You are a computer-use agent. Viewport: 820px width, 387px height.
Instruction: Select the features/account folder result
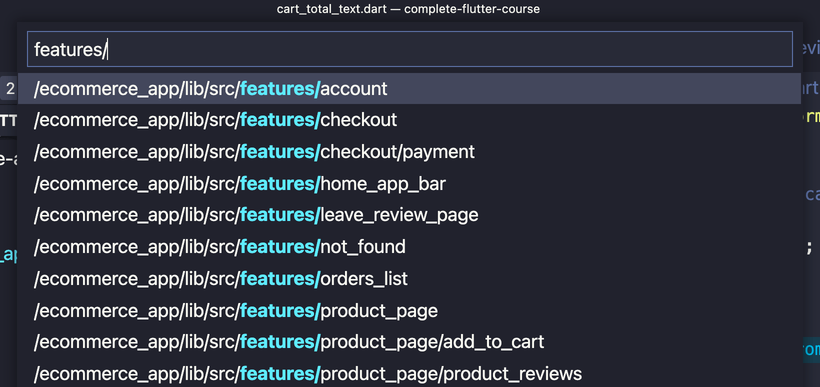click(x=409, y=89)
